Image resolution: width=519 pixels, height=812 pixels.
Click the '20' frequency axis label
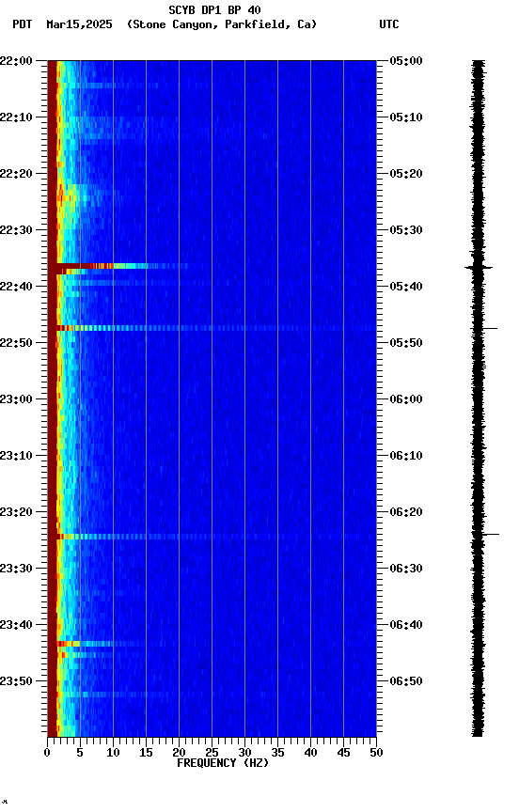pyautogui.click(x=179, y=753)
